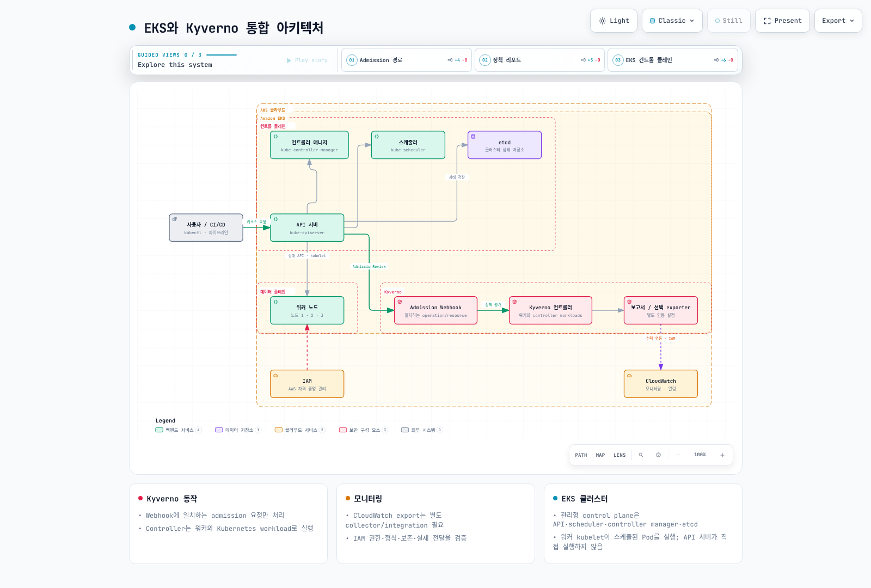Toggle 클라우드 서비스 legend filter

(300, 430)
